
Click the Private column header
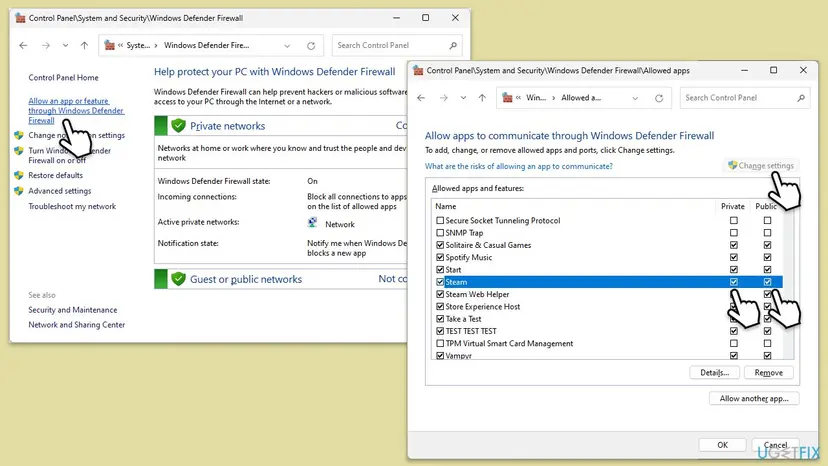click(x=732, y=207)
